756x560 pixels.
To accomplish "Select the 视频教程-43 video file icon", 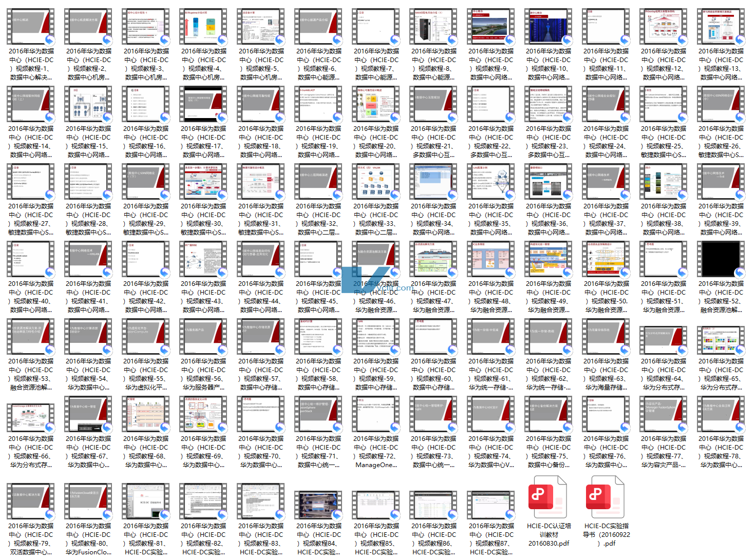I will coord(203,259).
